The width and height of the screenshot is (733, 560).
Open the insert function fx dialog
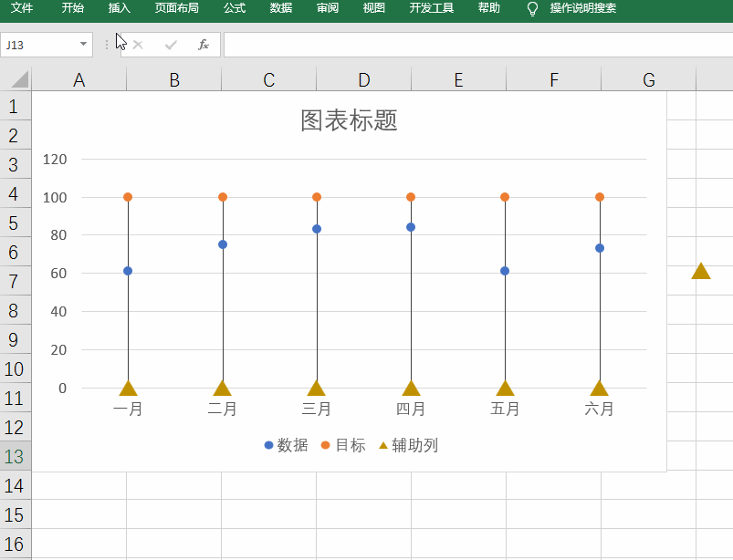coord(204,45)
